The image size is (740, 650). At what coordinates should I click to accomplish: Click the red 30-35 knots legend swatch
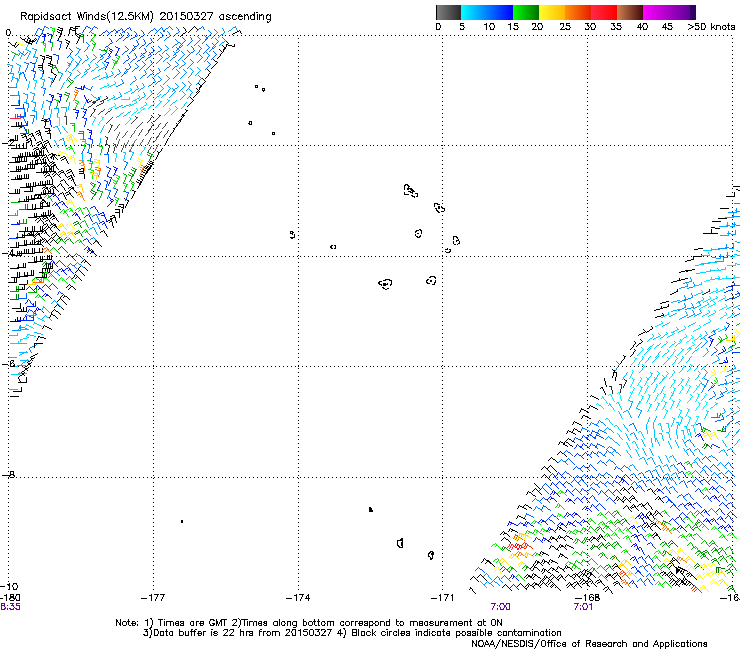[x=604, y=12]
